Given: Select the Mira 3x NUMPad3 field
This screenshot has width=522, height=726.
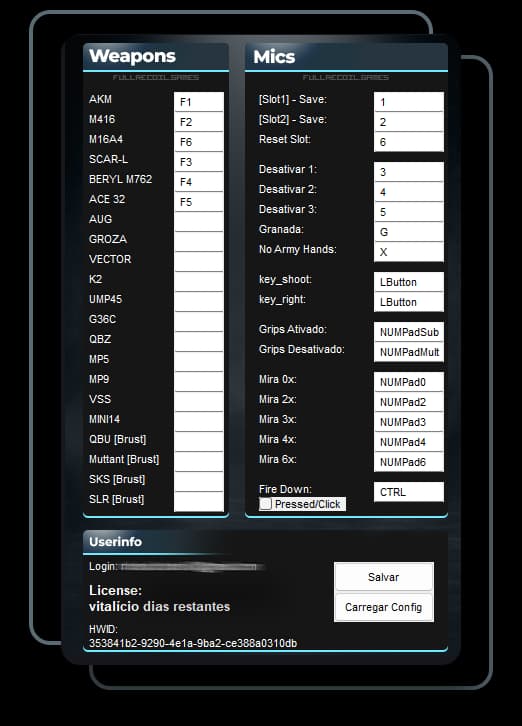Looking at the screenshot, I should click(x=409, y=422).
